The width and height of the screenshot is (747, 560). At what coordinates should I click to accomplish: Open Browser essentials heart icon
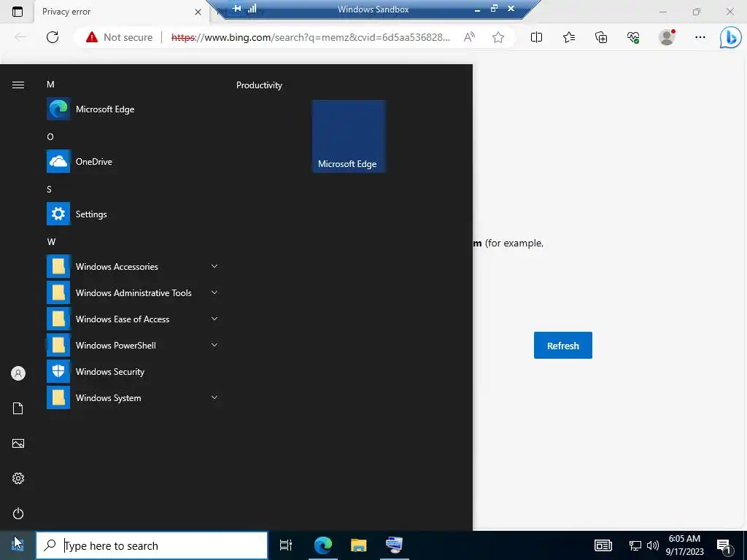(633, 37)
